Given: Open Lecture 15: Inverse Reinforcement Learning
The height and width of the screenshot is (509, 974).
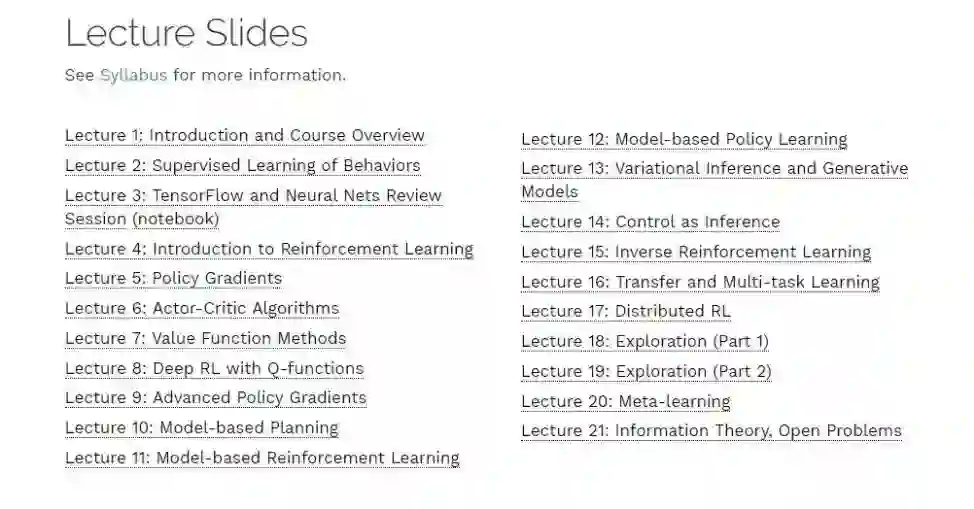Looking at the screenshot, I should click(x=696, y=252).
